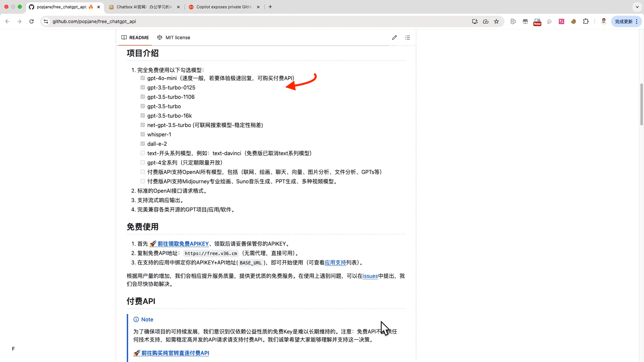Toggle the gpt-4全系列 checkbox

tap(143, 163)
